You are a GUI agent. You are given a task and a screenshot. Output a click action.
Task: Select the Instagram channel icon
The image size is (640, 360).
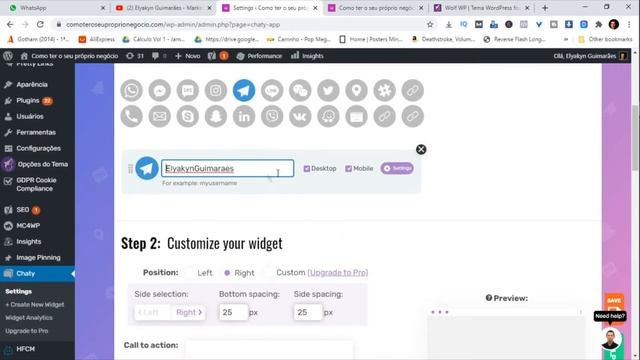(x=216, y=90)
